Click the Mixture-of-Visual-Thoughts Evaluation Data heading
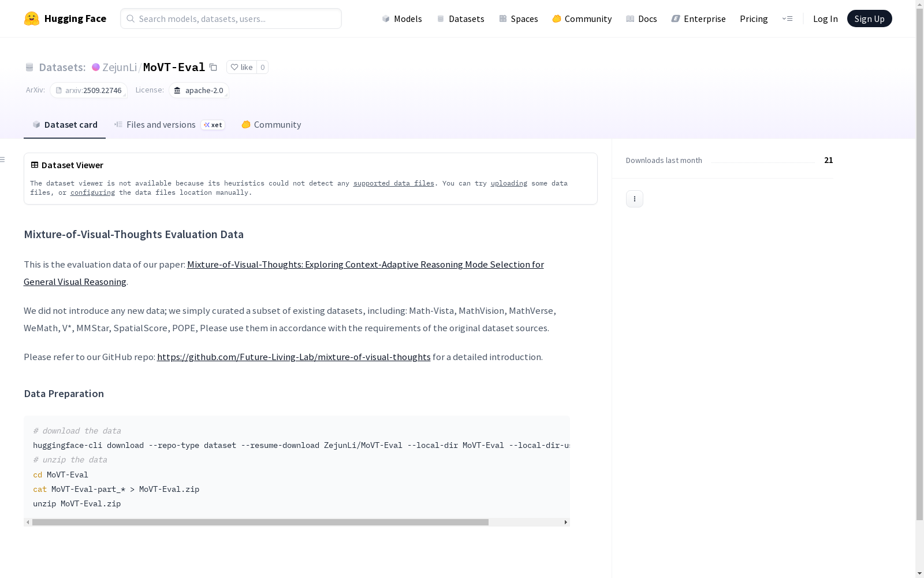 click(133, 234)
